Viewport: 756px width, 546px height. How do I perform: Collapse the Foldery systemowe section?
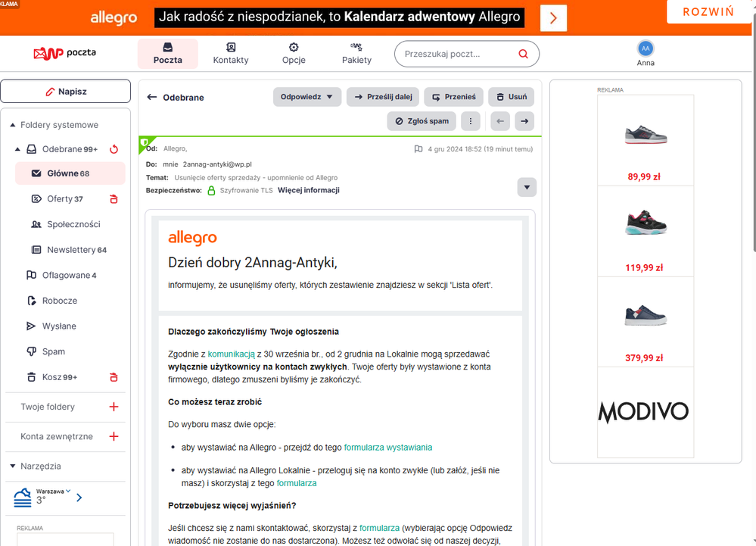click(x=13, y=125)
